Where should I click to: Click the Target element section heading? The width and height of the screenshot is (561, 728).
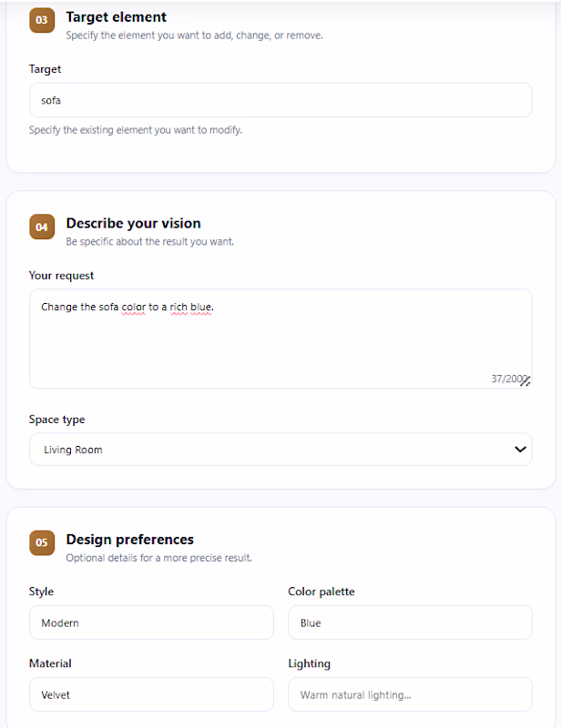tap(117, 17)
